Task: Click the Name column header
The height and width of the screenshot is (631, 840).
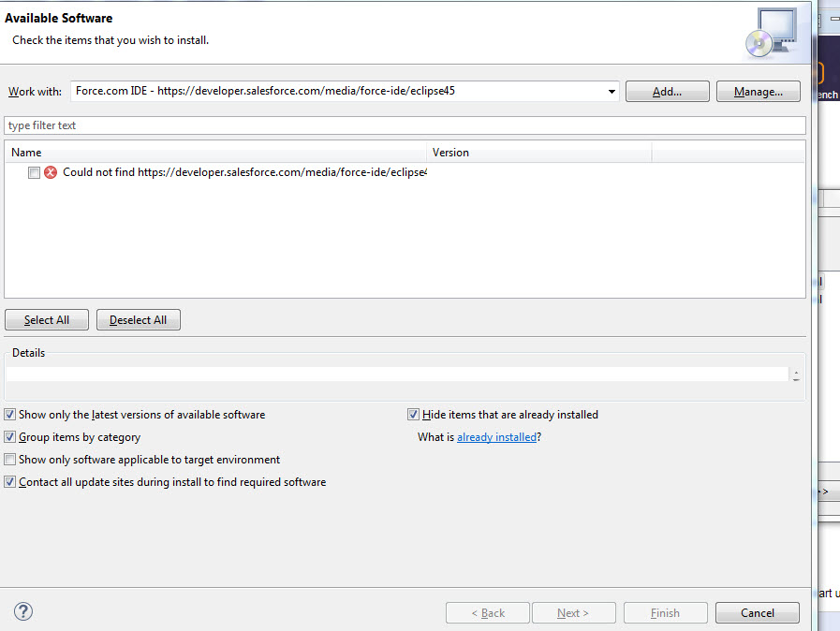Action: tap(215, 152)
